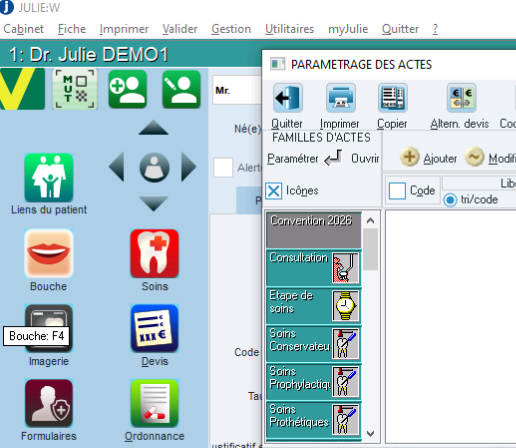The width and height of the screenshot is (516, 448).
Task: Open Liens du patient family icon
Action: [x=49, y=178]
